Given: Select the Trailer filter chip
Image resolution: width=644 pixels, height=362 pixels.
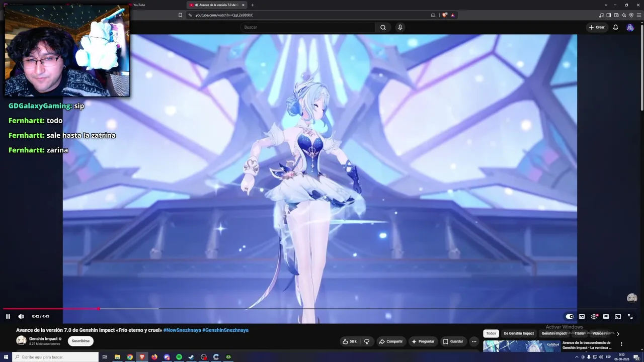Looking at the screenshot, I should pyautogui.click(x=580, y=333).
